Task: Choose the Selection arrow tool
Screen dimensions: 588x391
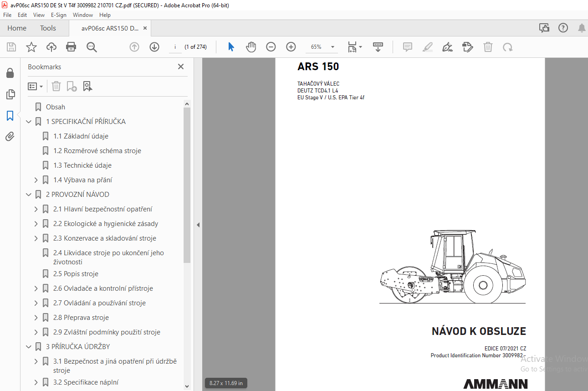Action: click(231, 47)
